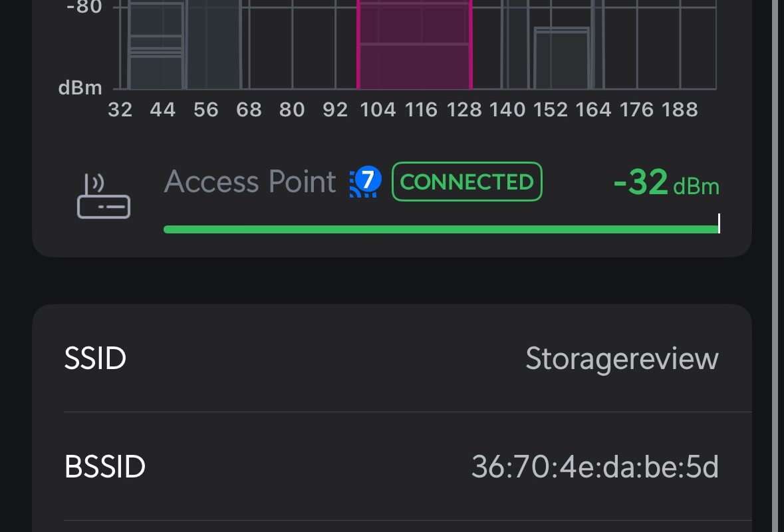
Task: Click the -32 dBm signal reading
Action: point(666,182)
